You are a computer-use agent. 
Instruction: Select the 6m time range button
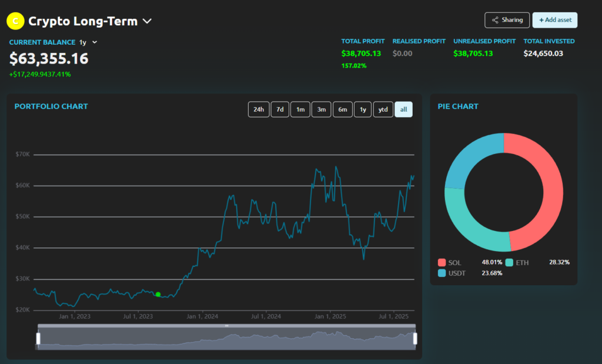(x=342, y=109)
